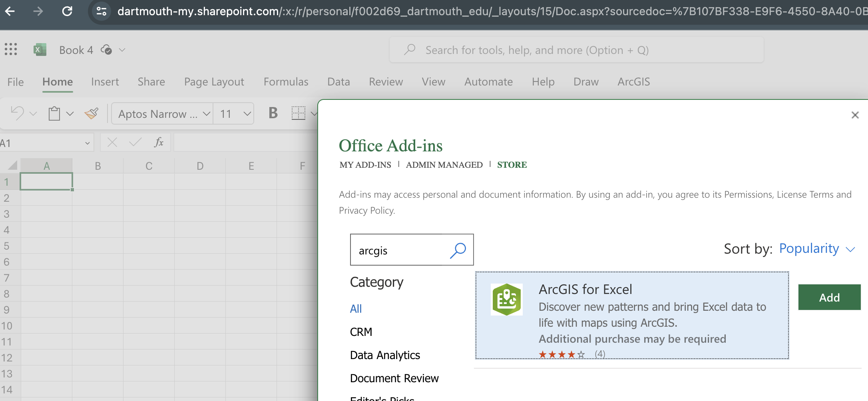
Task: Click the Excel logo icon
Action: pos(40,50)
